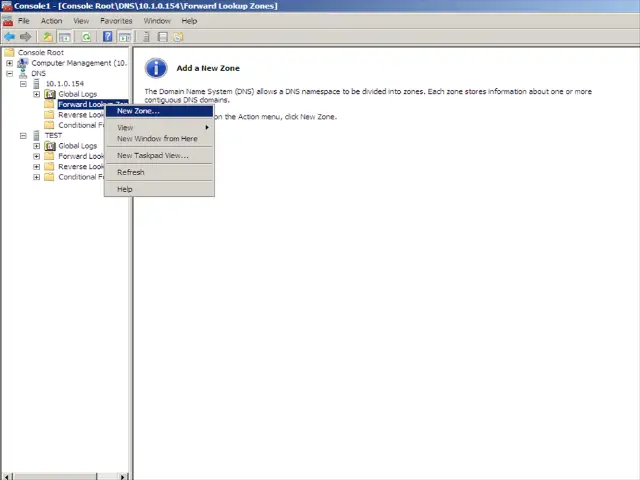Click the MMC icon beside File menu
This screenshot has height=480, width=640.
(x=7, y=21)
